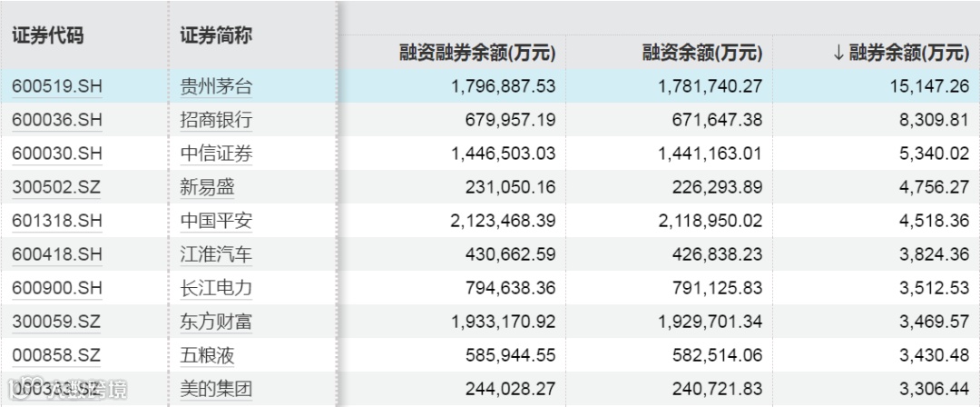The height and width of the screenshot is (407, 980).
Task: Open the 东方财富 stock name link
Action: (216, 322)
